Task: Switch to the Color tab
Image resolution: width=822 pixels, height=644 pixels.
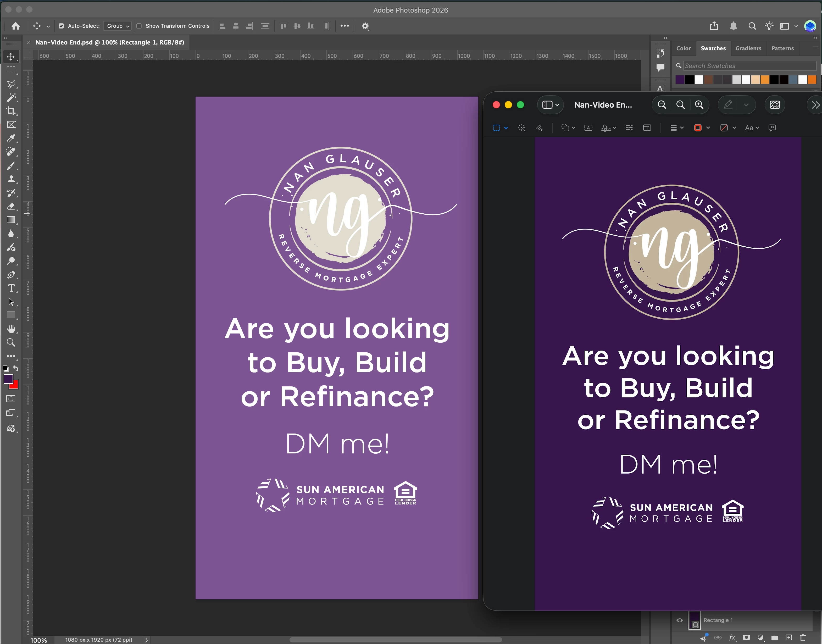Action: click(x=683, y=48)
